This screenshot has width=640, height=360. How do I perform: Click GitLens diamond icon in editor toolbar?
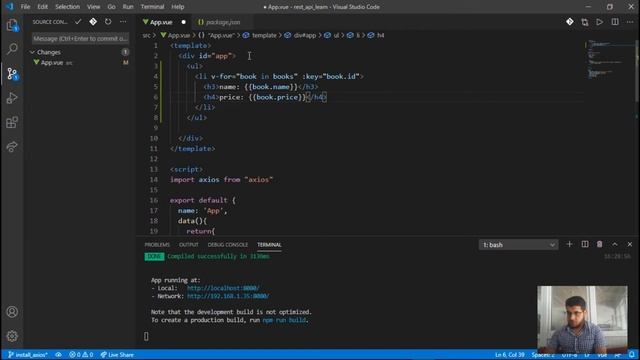point(570,22)
